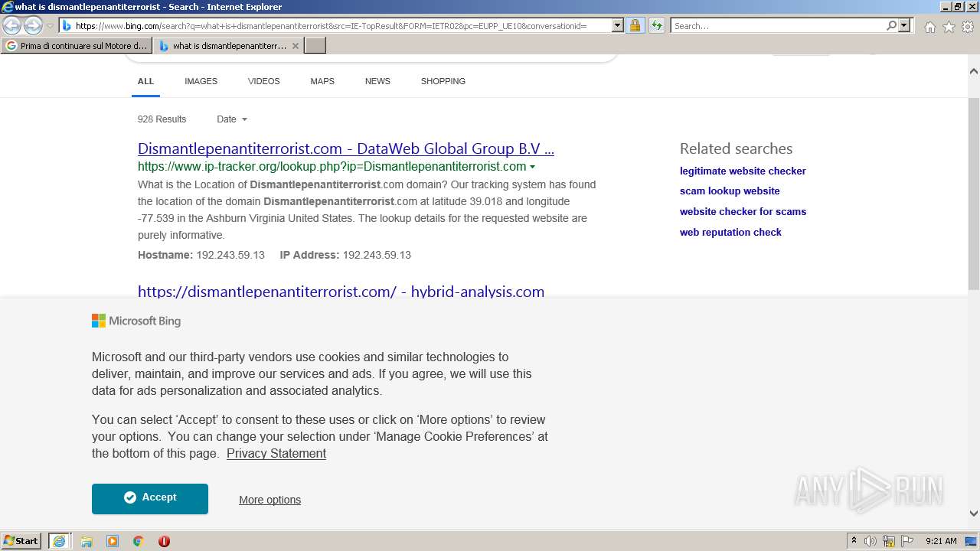Click the Refresh page icon
This screenshot has width=980, height=551.
click(x=656, y=25)
